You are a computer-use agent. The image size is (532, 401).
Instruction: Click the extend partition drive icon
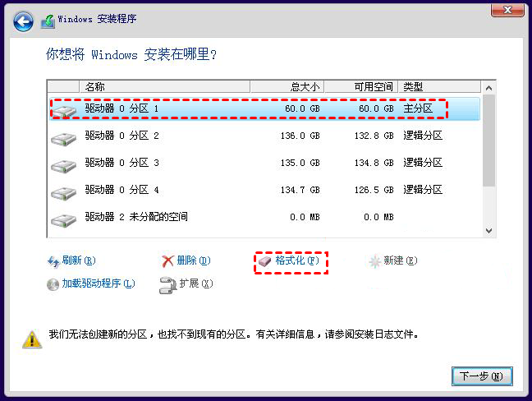tap(168, 285)
